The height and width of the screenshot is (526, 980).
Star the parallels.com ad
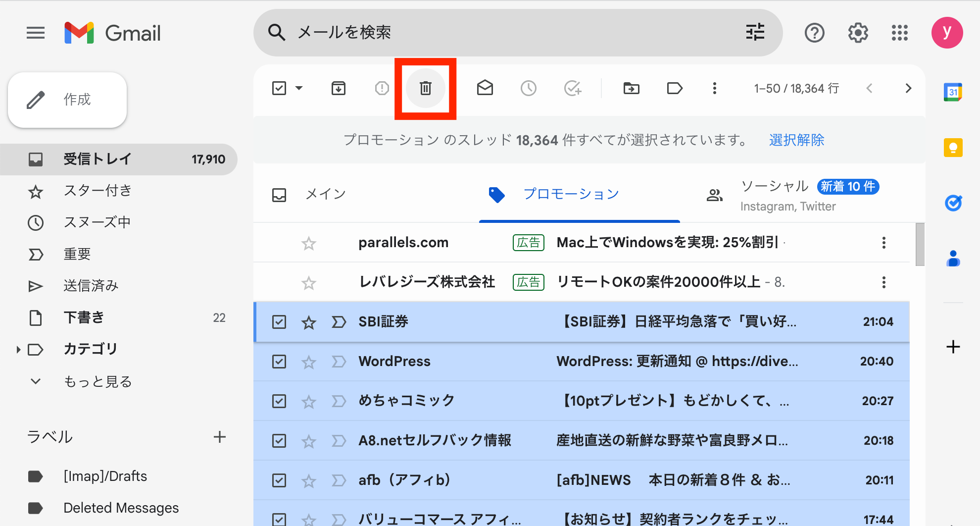point(309,243)
